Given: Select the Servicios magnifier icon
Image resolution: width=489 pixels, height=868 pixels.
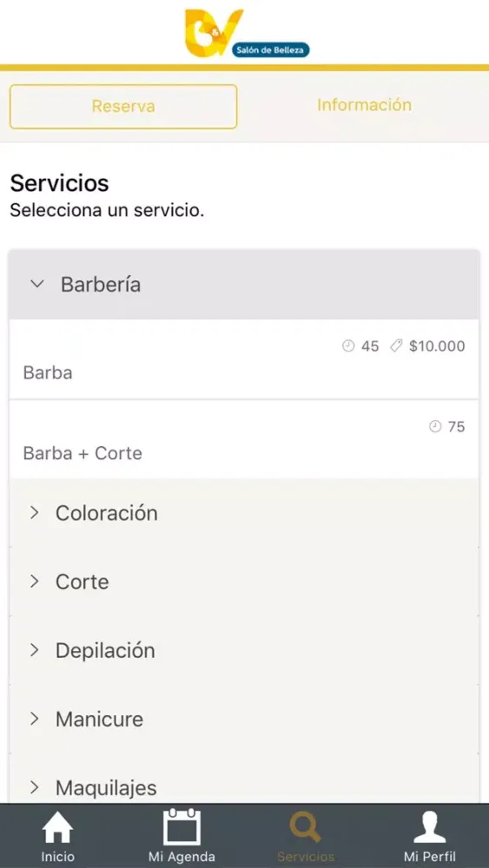Looking at the screenshot, I should [x=305, y=827].
